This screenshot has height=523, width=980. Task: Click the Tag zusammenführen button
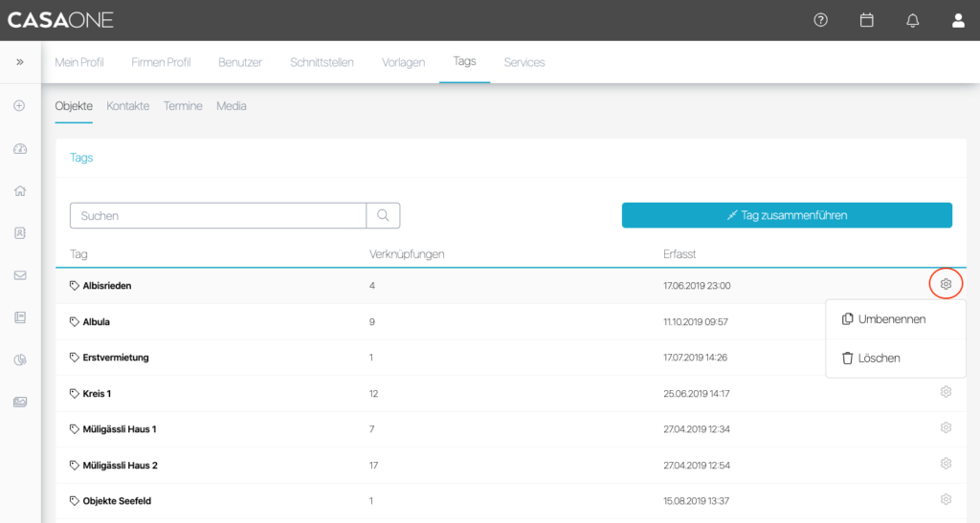786,215
